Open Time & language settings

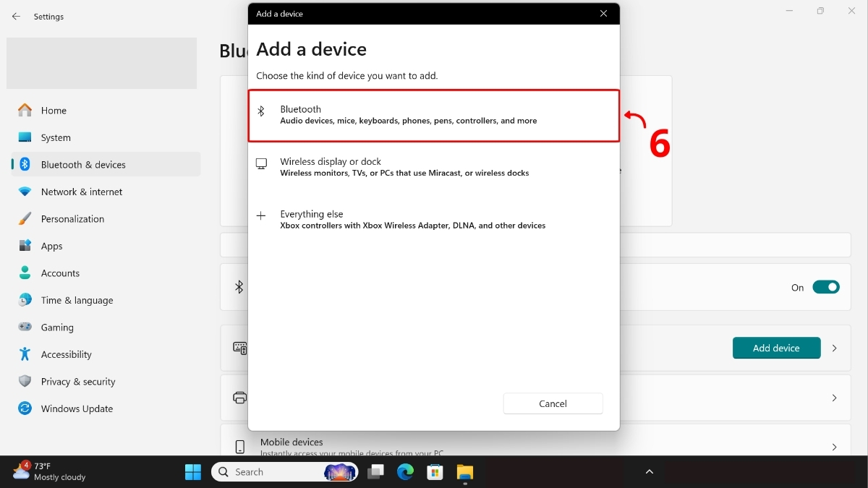77,300
